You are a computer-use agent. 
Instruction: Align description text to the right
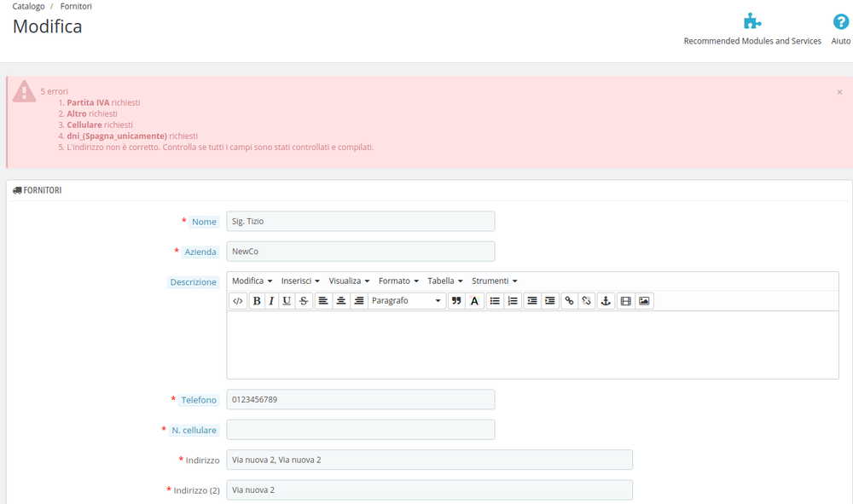click(x=359, y=301)
